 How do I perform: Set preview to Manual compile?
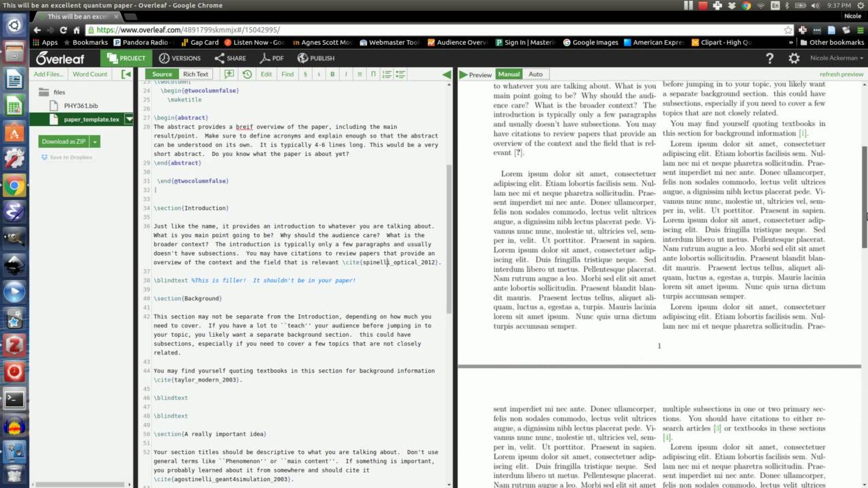point(509,74)
